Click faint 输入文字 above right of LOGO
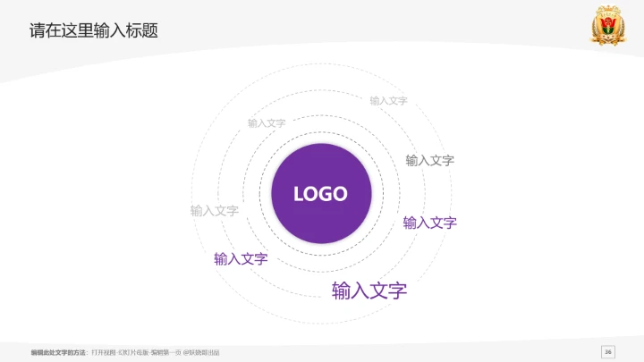Viewport: 644px width, 362px height. [388, 101]
